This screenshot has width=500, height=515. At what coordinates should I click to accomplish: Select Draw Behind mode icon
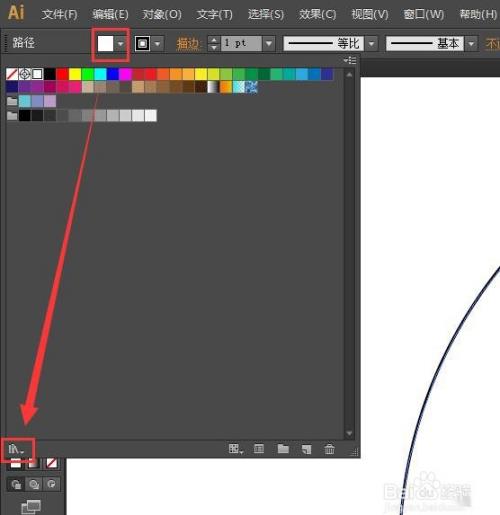34,484
